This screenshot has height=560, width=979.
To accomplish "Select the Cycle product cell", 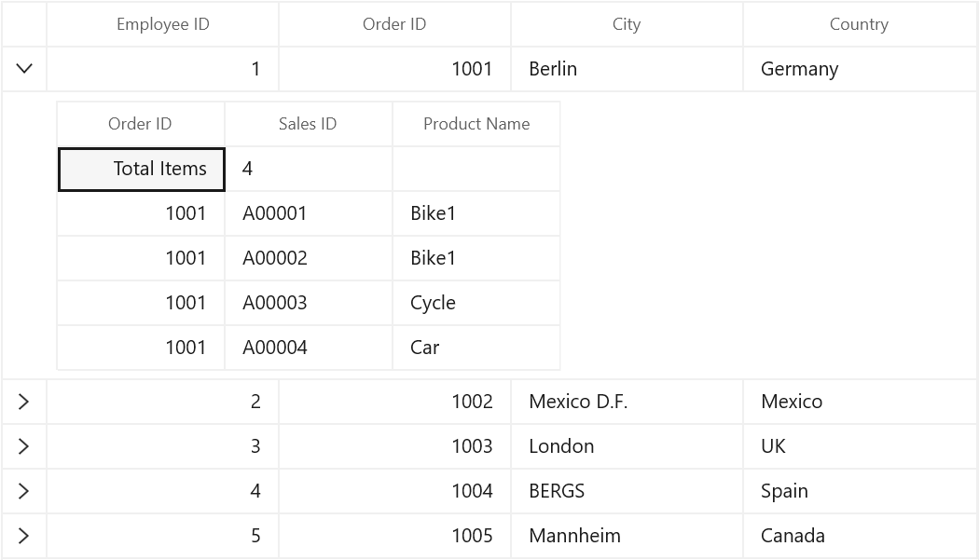I will coord(476,303).
